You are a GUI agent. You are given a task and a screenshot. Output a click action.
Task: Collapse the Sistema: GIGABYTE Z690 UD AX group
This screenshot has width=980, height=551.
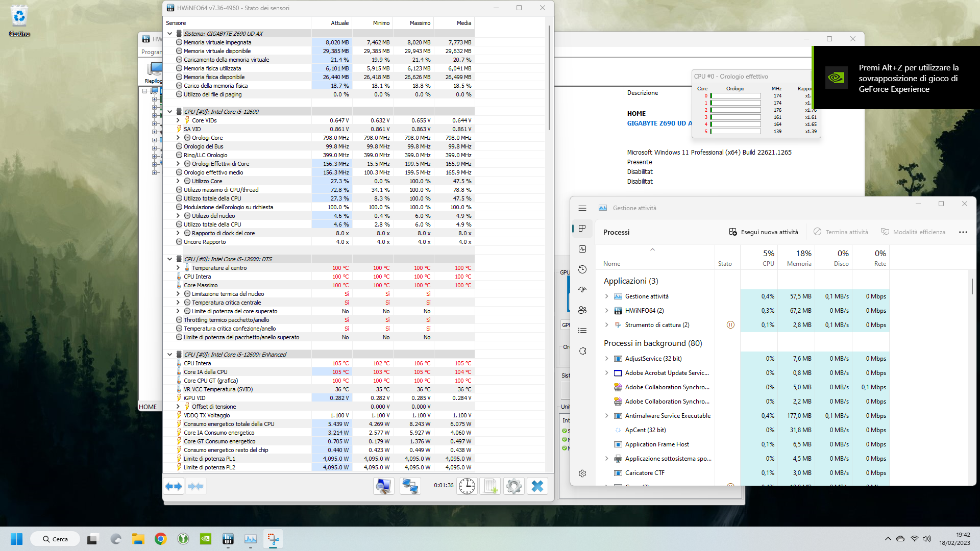click(170, 34)
